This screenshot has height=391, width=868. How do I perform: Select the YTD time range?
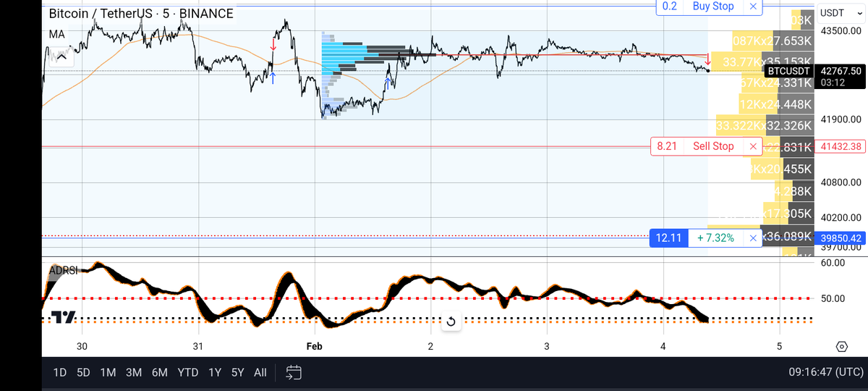tap(188, 373)
